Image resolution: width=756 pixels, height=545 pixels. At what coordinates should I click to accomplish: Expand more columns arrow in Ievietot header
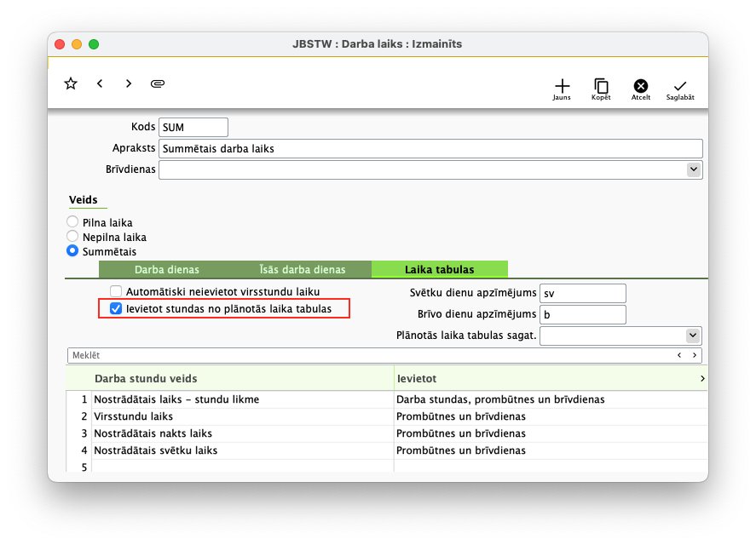click(702, 379)
